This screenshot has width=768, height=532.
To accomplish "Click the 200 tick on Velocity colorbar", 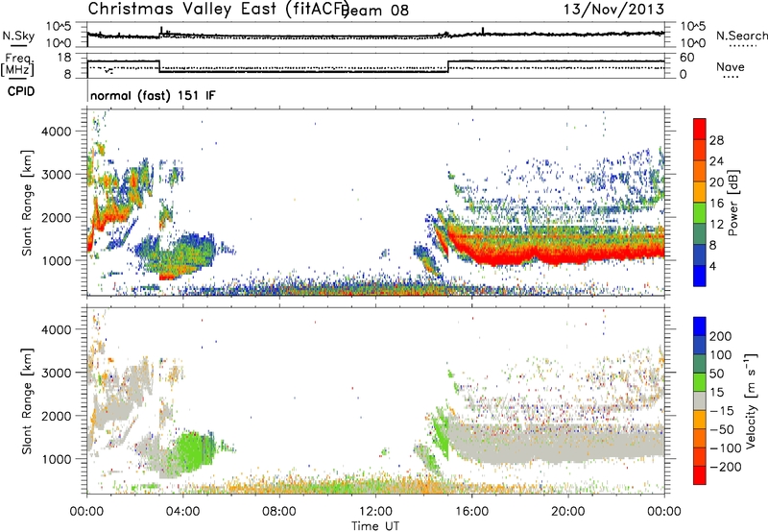I will pos(721,336).
